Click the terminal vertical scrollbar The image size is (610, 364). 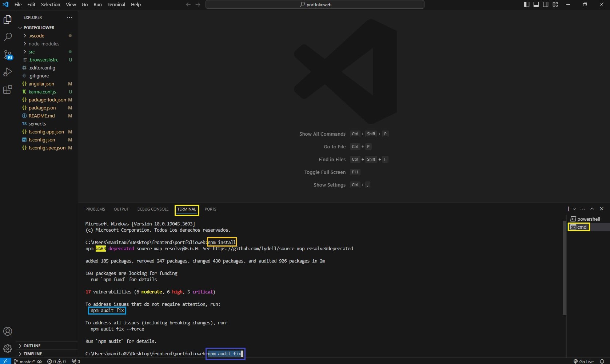[564, 267]
